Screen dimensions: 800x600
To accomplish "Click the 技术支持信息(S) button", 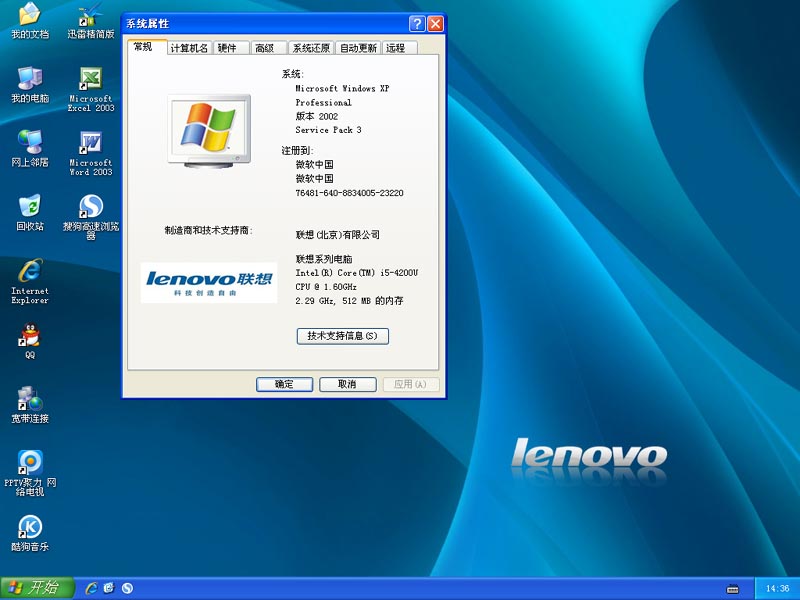I will tap(342, 336).
